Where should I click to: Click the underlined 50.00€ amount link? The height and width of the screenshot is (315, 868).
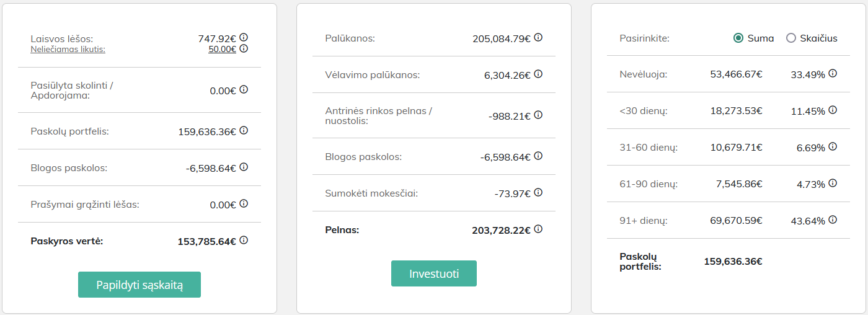(x=222, y=49)
